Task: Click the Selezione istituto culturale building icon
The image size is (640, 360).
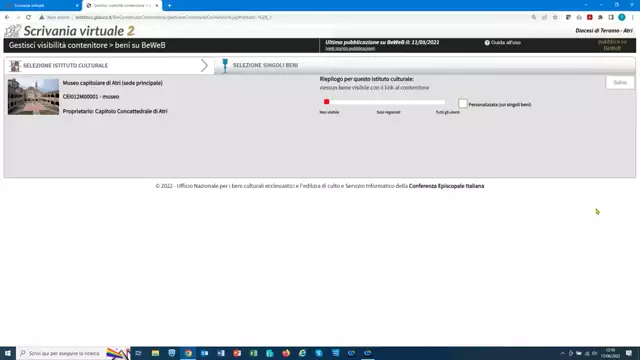Action: (15, 66)
